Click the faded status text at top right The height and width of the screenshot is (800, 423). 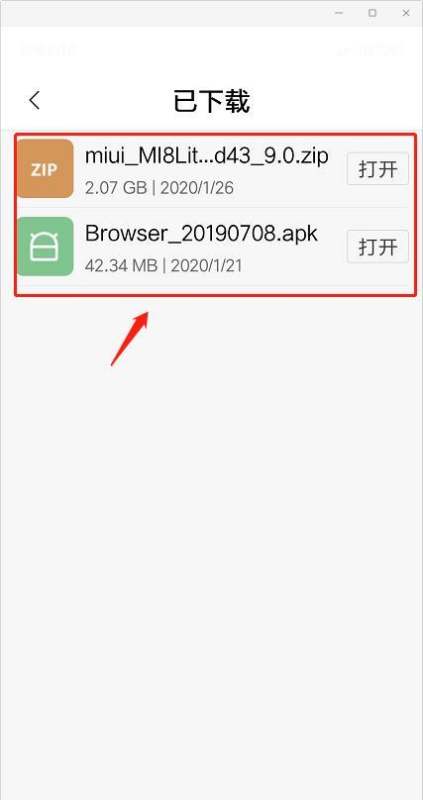click(368, 49)
